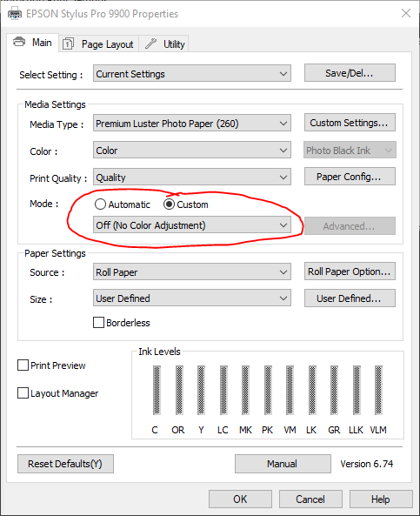The width and height of the screenshot is (420, 516).
Task: Open Roll Paper Option... settings
Action: click(350, 271)
